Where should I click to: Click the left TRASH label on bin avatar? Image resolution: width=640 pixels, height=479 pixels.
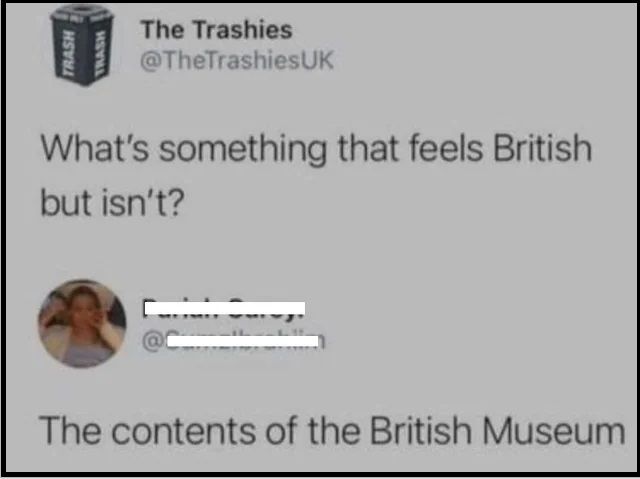click(64, 53)
